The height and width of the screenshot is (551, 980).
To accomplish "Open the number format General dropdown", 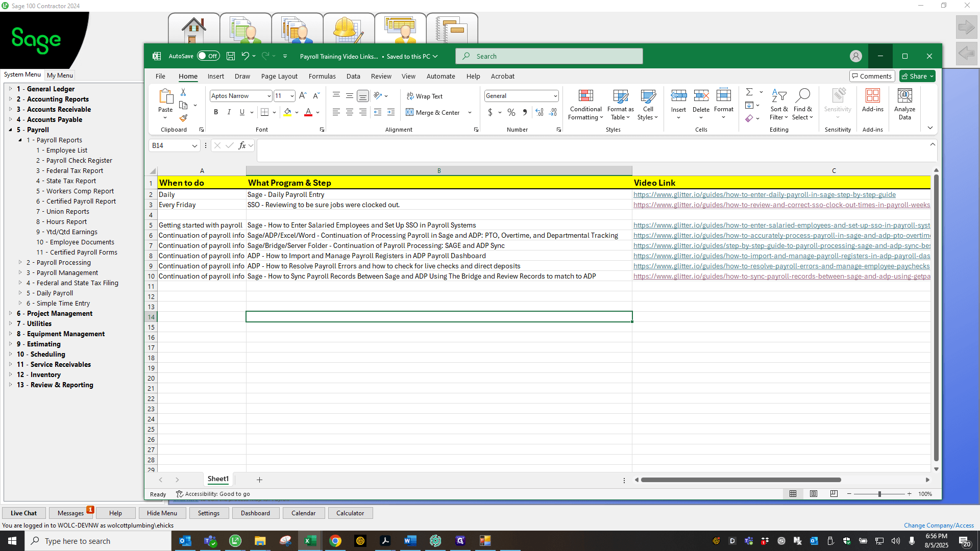I will pyautogui.click(x=555, y=96).
